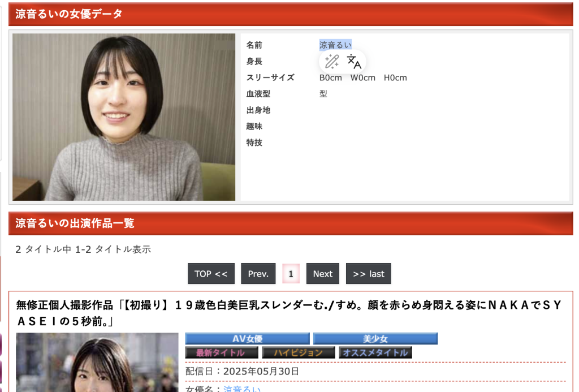Click the actress profile photo
The height and width of the screenshot is (392, 579).
click(123, 117)
